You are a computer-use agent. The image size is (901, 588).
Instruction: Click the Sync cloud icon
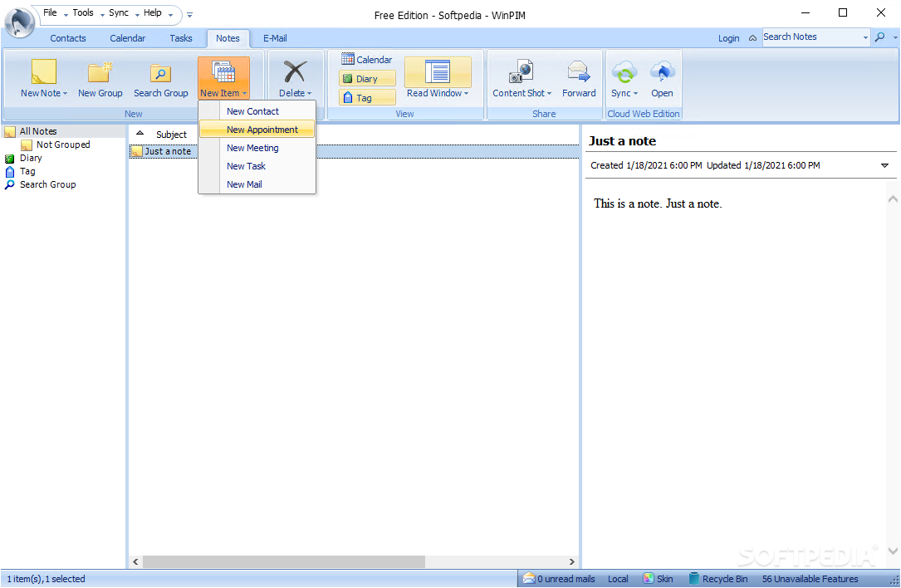(x=624, y=72)
